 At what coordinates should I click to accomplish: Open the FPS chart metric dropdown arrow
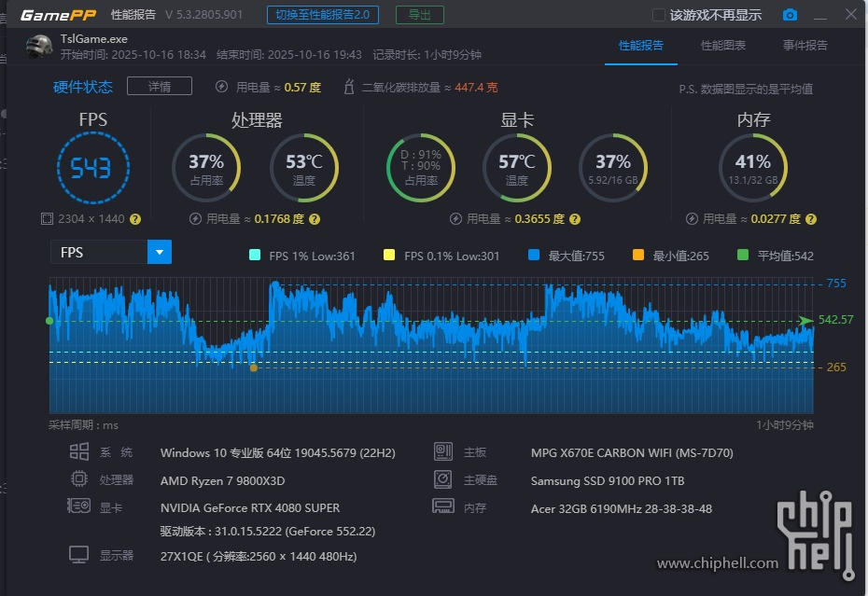pos(160,252)
